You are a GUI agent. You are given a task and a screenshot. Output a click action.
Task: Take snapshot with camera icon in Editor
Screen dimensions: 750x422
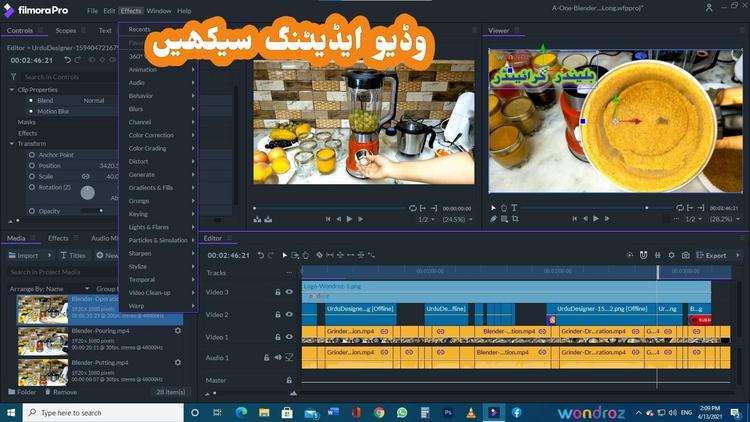685,255
